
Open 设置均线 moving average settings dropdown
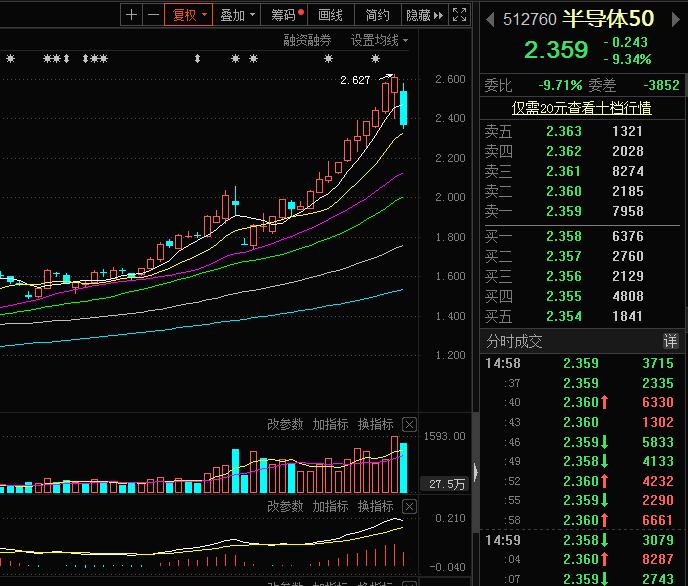[380, 41]
